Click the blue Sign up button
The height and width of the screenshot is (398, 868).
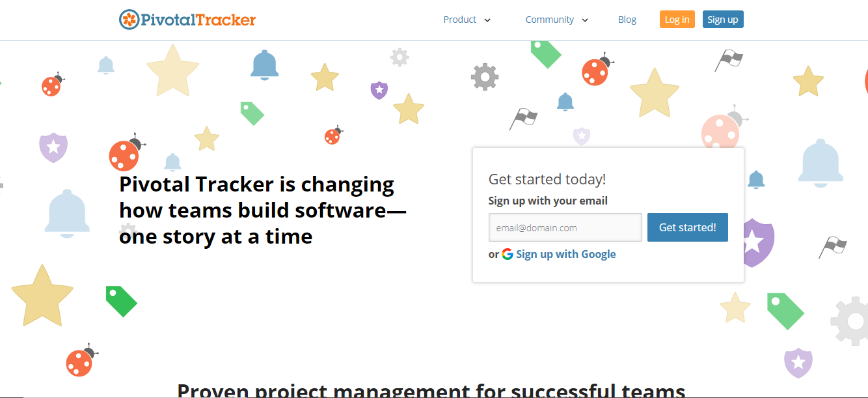point(723,20)
